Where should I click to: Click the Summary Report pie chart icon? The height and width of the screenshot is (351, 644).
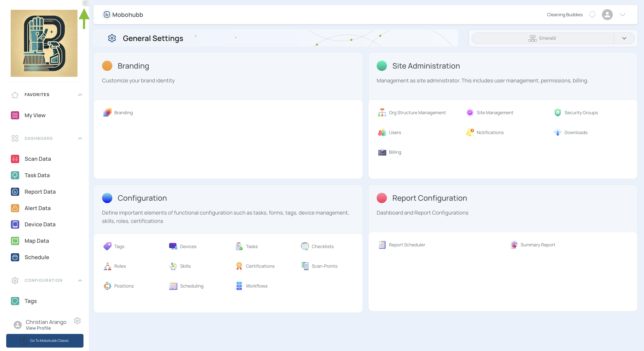(514, 245)
